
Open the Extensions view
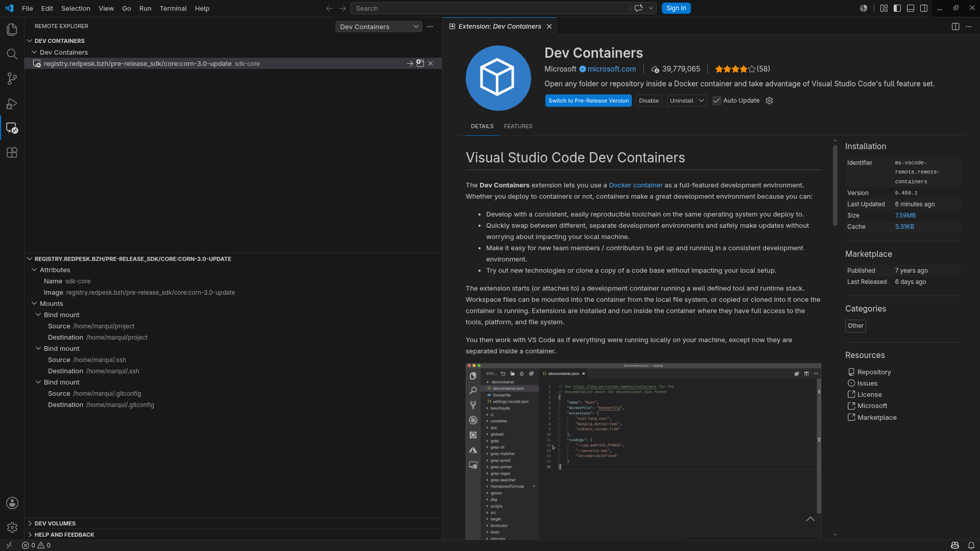(x=12, y=153)
